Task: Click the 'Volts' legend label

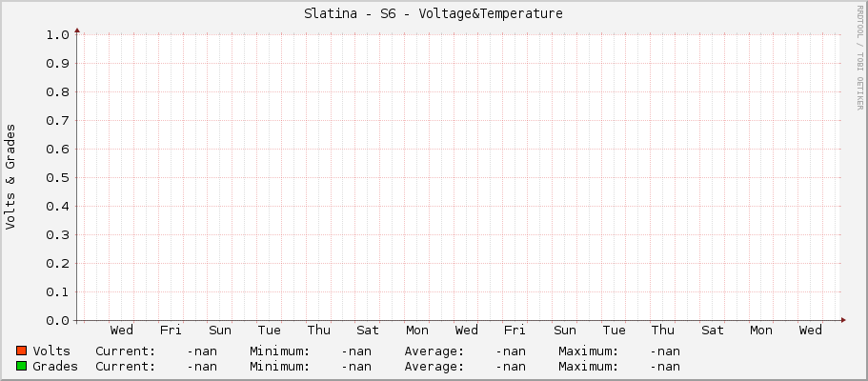Action: point(51,351)
